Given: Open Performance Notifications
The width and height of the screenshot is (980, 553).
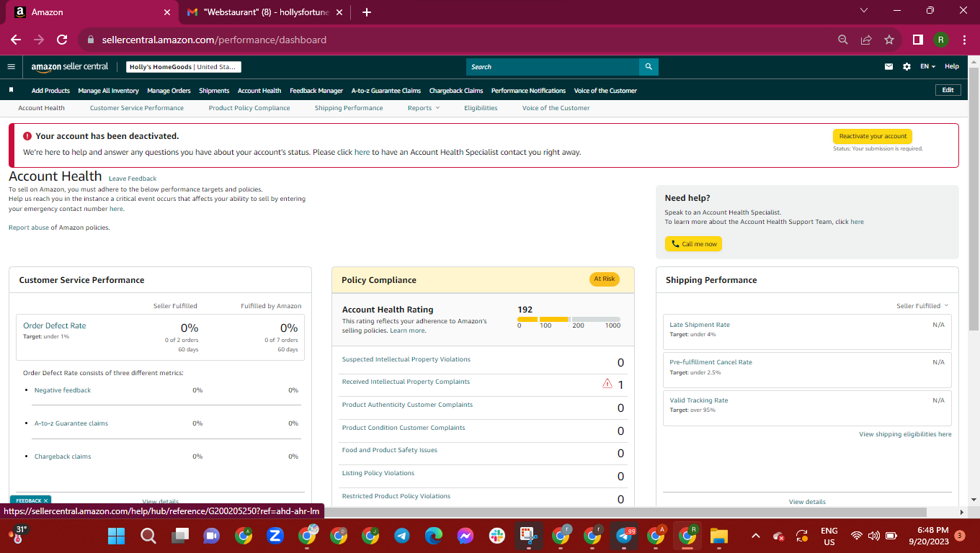Looking at the screenshot, I should click(528, 91).
